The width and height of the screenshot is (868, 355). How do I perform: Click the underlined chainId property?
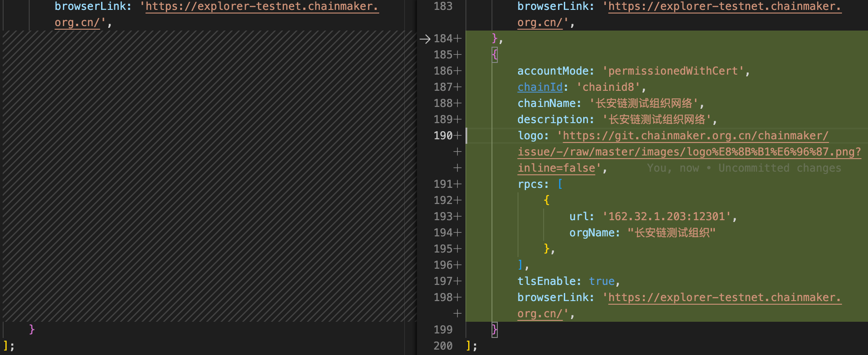tap(540, 87)
